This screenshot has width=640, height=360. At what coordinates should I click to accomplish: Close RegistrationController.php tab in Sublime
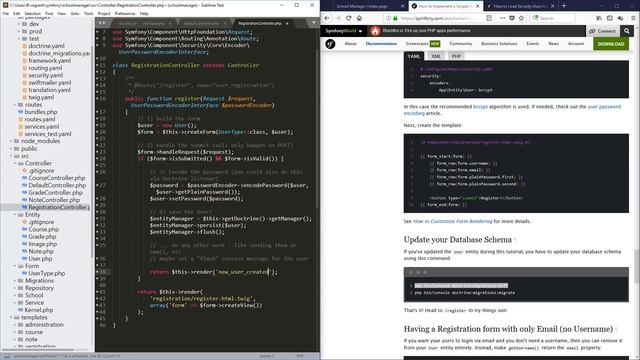(287, 23)
